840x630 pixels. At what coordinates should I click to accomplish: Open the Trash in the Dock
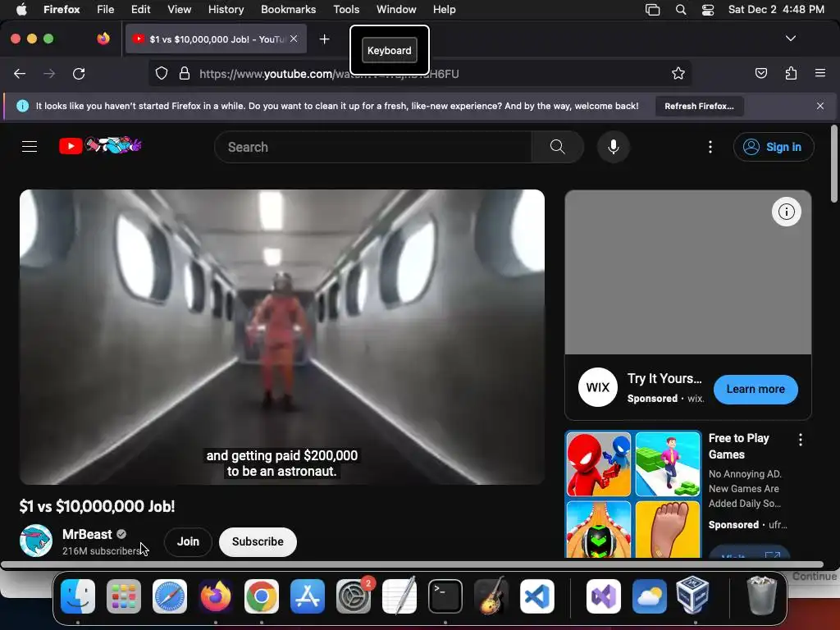[761, 596]
